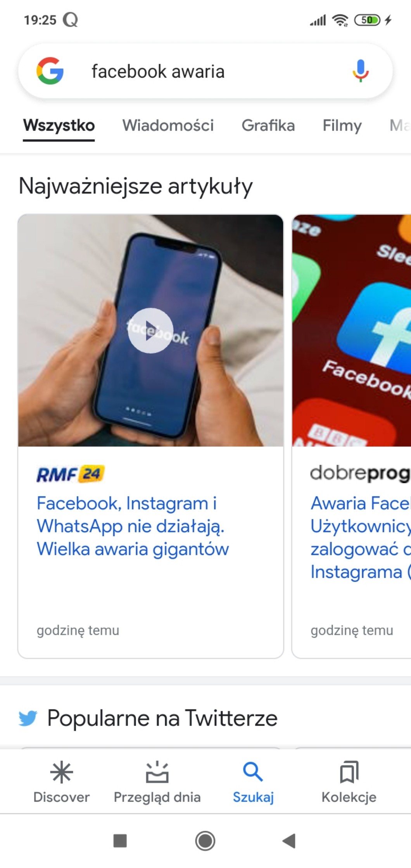This screenshot has height=868, width=411.
Task: Tap the Twitter bird icon
Action: click(x=28, y=718)
